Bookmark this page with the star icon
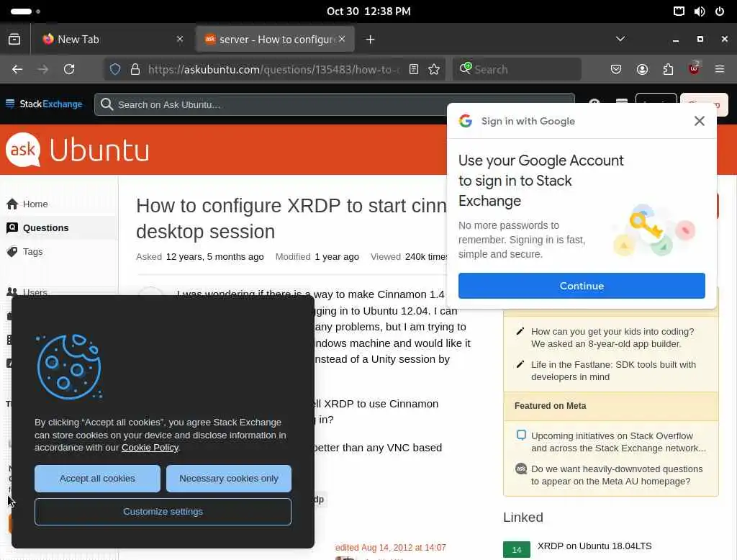 coord(434,70)
